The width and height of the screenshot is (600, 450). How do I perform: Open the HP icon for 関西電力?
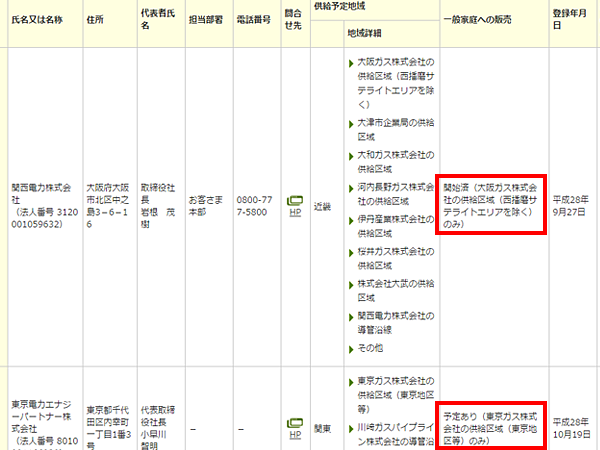[x=295, y=205]
